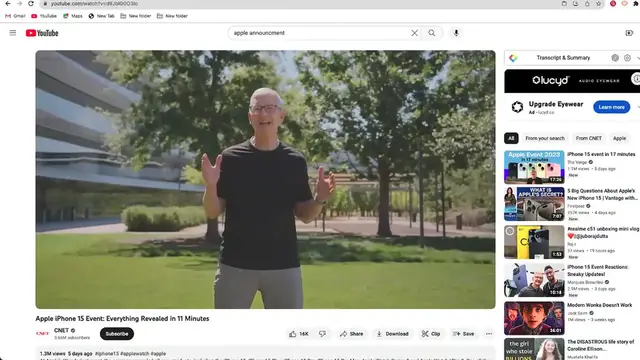Viewport: 640px width, 360px height.
Task: Dislike the video
Action: click(322, 334)
